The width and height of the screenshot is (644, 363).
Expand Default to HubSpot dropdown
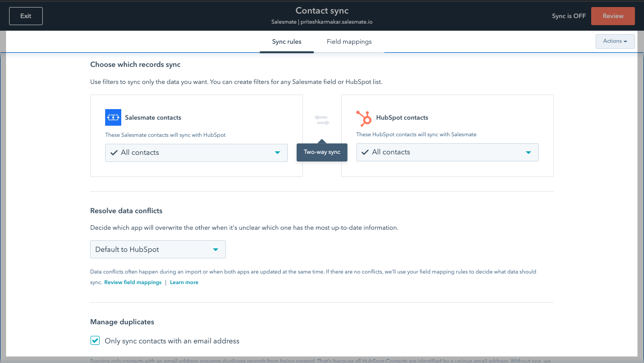pyautogui.click(x=158, y=249)
